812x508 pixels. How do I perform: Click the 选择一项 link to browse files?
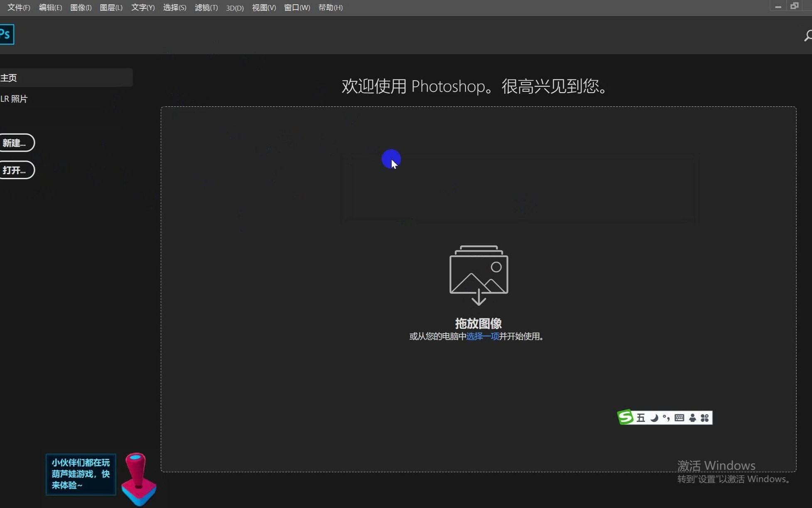[483, 336]
